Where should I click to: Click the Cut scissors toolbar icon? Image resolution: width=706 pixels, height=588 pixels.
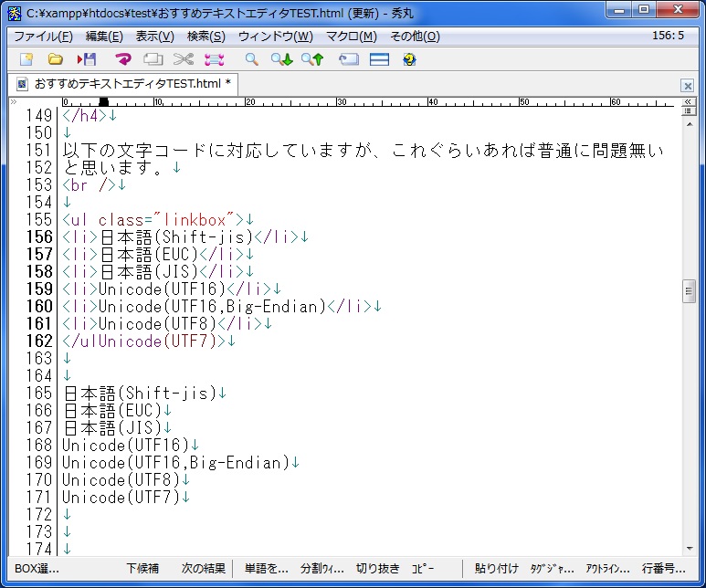point(184,59)
